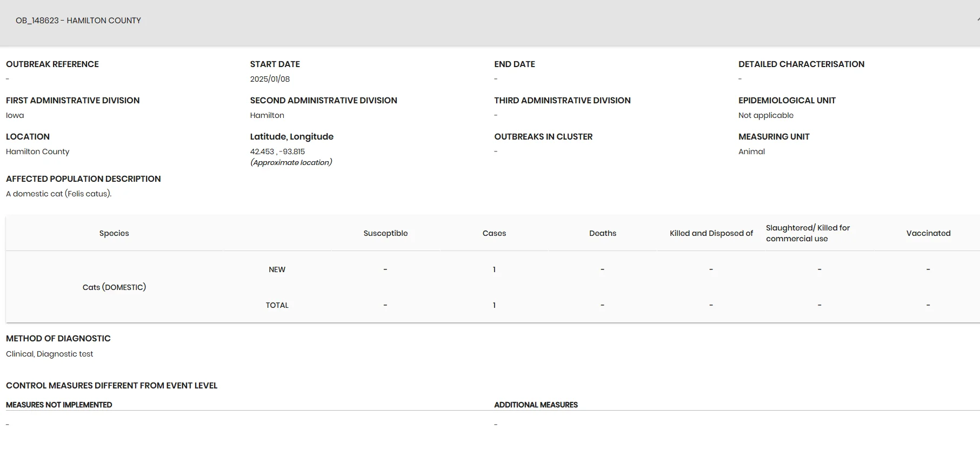
Task: Select the Cats (DOMESTIC) species cell
Action: [x=114, y=287]
